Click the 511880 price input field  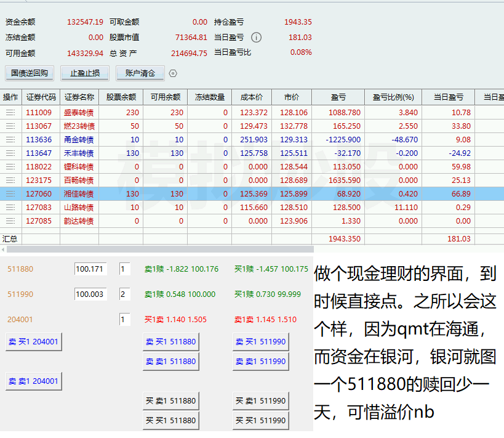pyautogui.click(x=90, y=269)
